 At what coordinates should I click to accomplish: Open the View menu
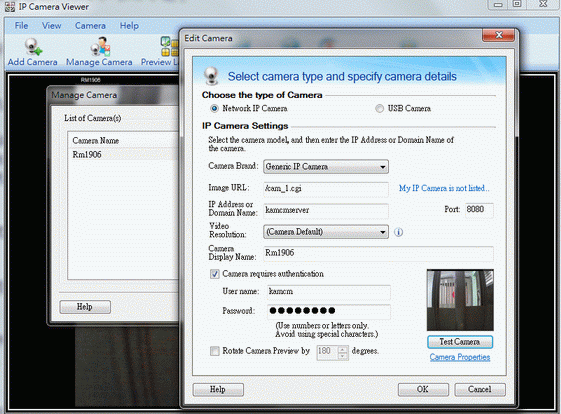[52, 26]
